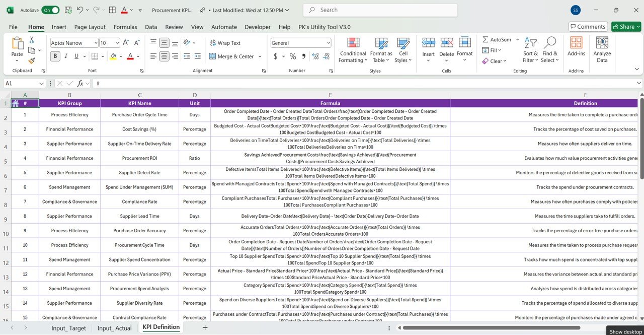Undo the last action

coord(81,10)
